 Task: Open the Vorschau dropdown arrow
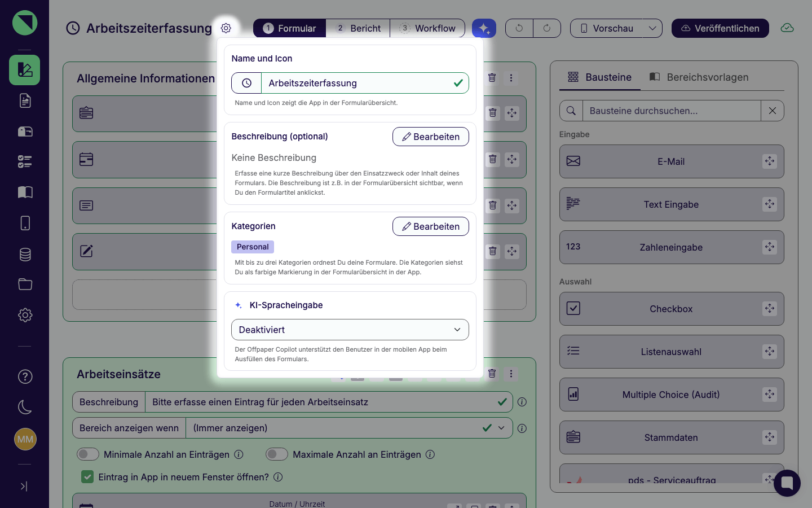[652, 28]
